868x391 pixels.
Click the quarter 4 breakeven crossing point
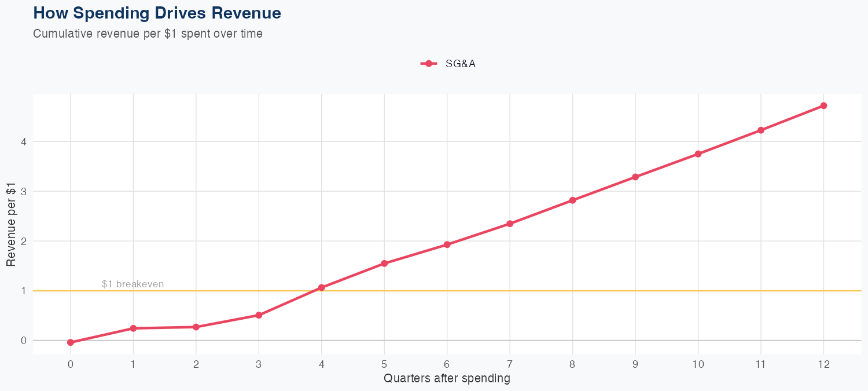(x=322, y=287)
